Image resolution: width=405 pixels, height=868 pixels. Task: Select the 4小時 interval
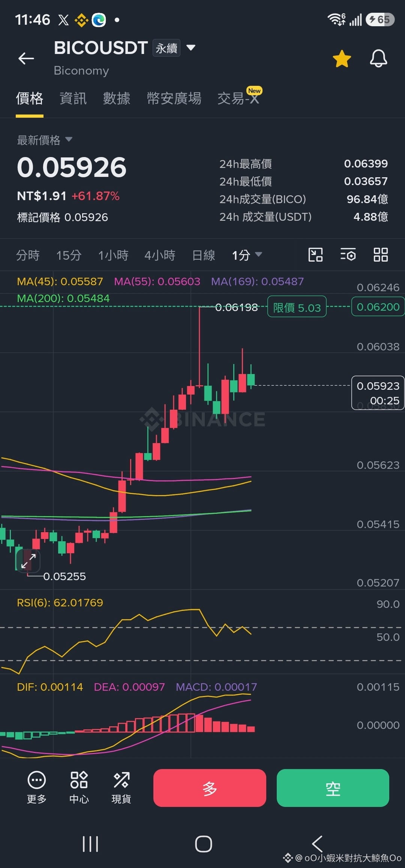[160, 255]
